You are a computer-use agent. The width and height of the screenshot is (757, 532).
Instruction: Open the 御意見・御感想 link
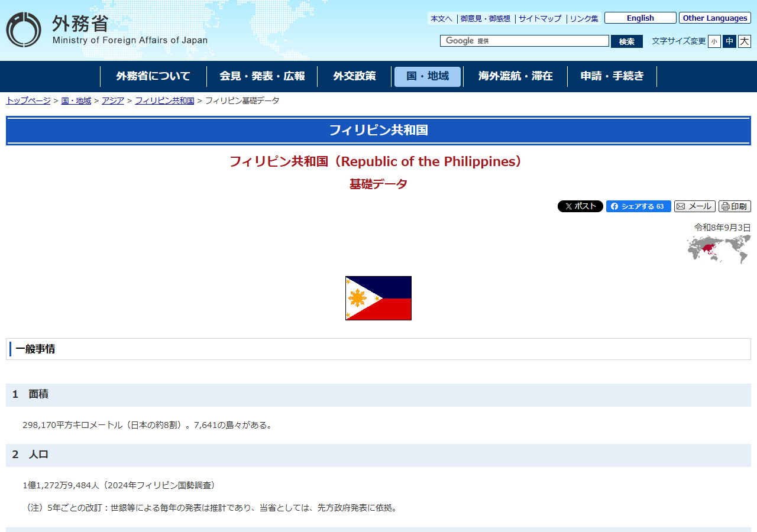tap(485, 18)
